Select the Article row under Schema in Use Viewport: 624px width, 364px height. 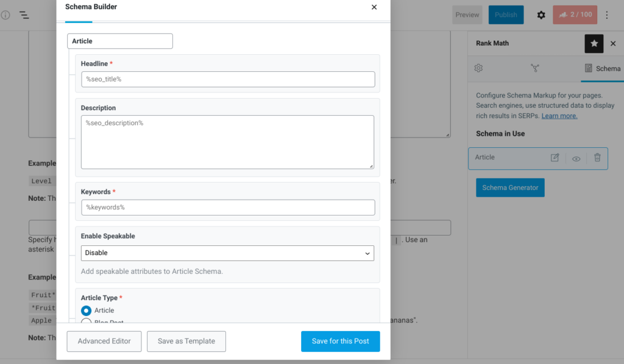(x=538, y=158)
